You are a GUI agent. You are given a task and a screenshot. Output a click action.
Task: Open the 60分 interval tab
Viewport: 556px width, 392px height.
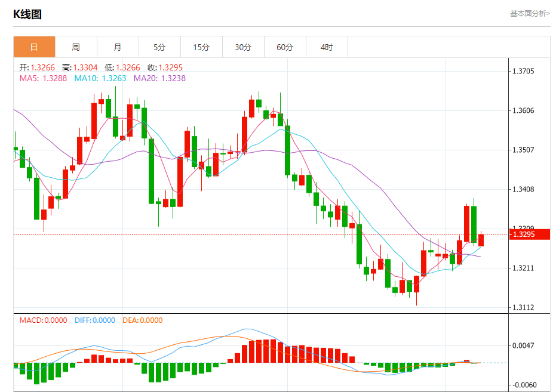pyautogui.click(x=285, y=47)
